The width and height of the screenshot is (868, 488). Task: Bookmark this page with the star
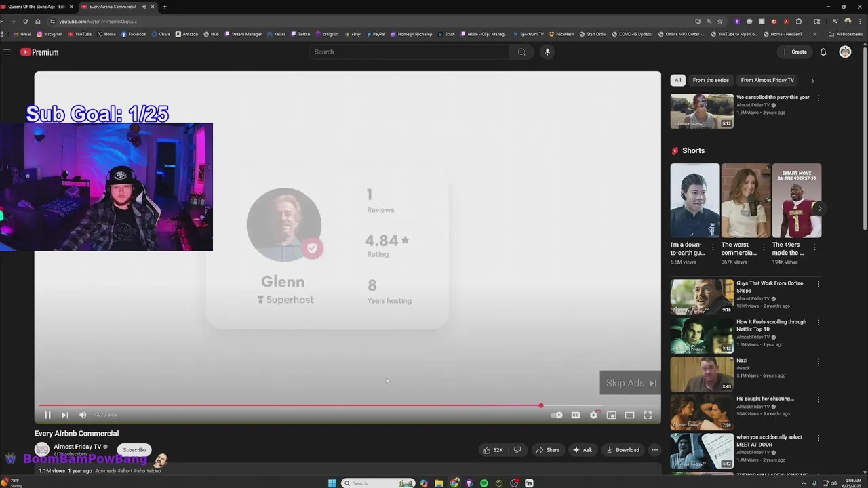(720, 21)
